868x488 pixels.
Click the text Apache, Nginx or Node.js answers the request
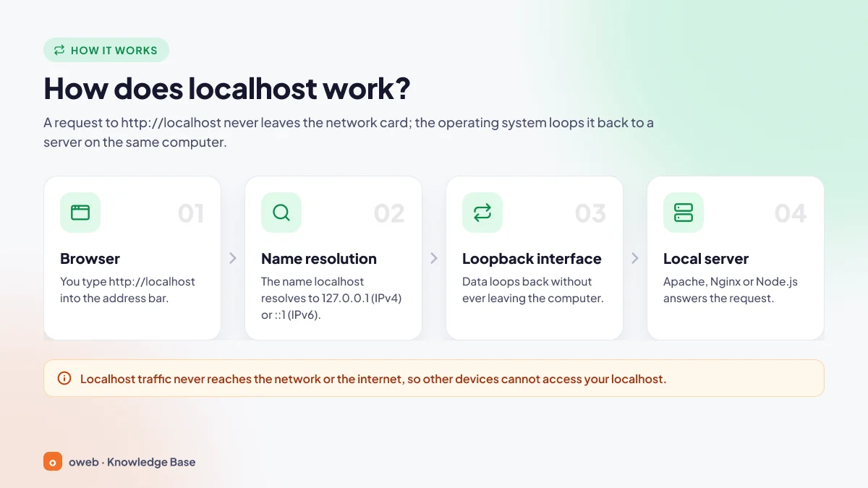[x=731, y=290]
